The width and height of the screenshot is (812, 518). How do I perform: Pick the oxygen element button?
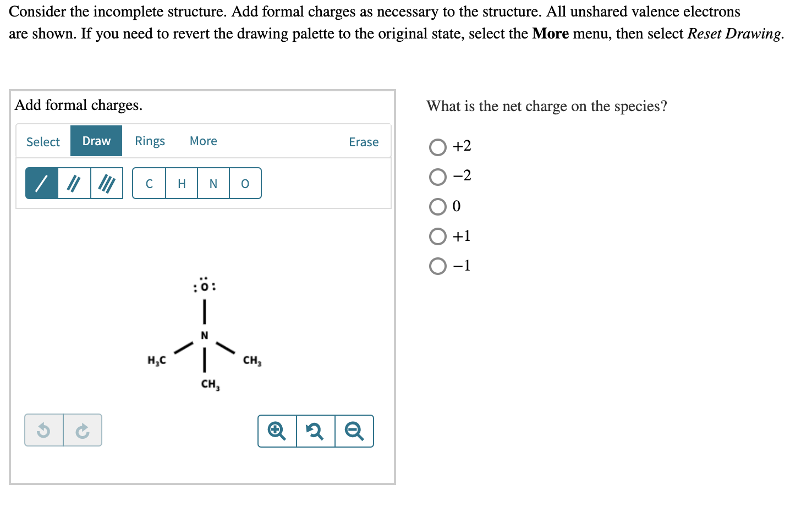(245, 184)
